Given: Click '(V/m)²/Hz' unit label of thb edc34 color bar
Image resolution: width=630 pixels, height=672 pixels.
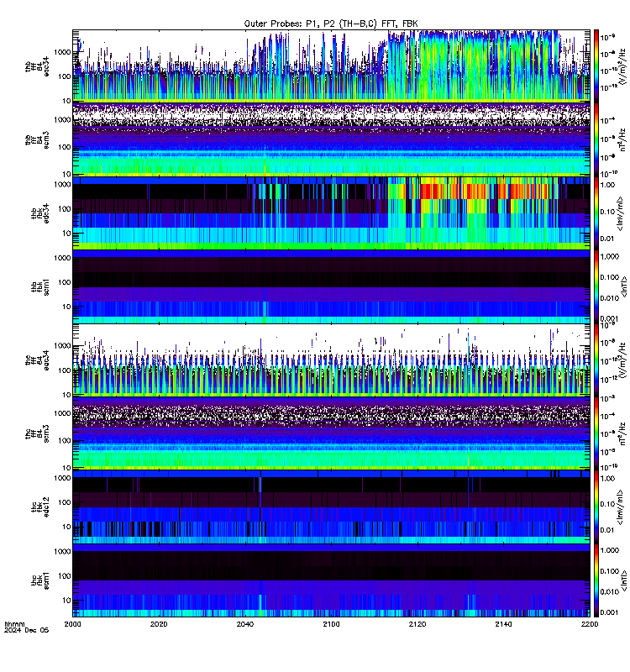Looking at the screenshot, I should coord(623,66).
